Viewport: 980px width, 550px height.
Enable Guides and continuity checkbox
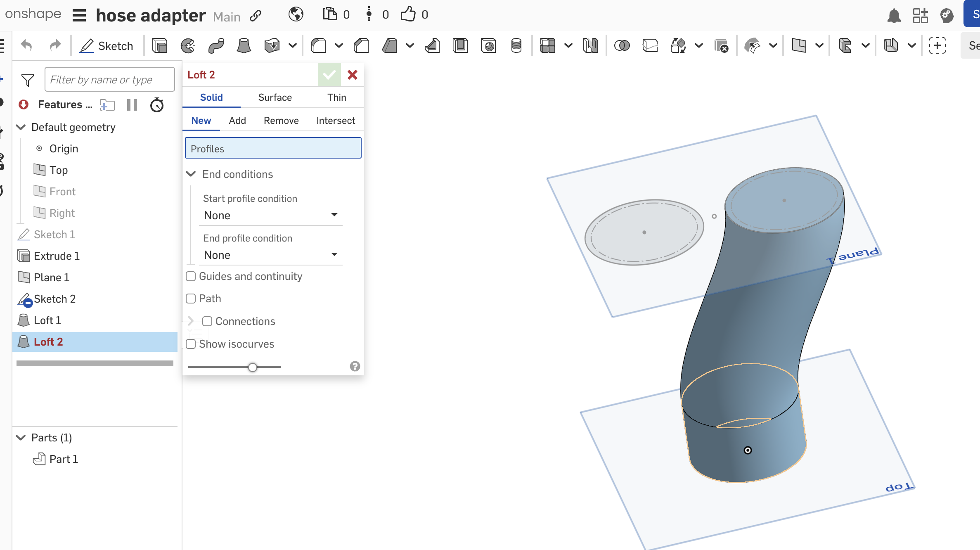191,276
